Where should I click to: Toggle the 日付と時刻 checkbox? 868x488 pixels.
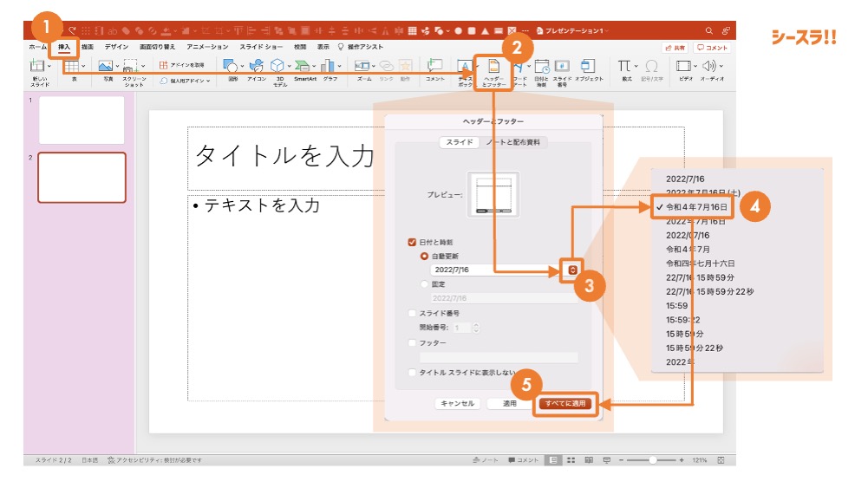pos(412,242)
